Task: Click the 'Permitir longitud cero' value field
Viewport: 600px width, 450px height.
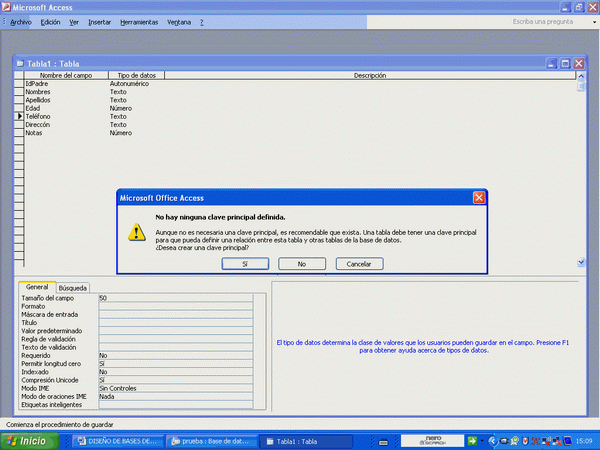Action: (176, 364)
